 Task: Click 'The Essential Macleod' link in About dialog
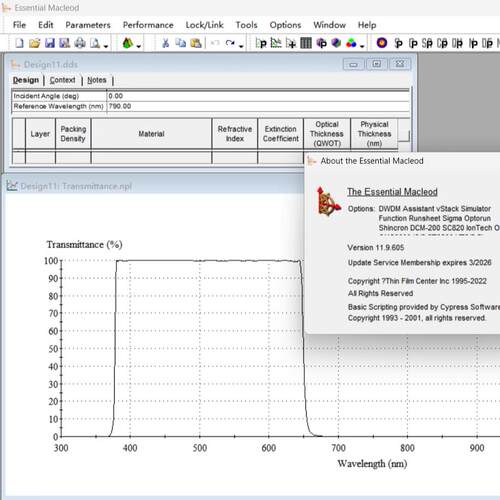392,192
